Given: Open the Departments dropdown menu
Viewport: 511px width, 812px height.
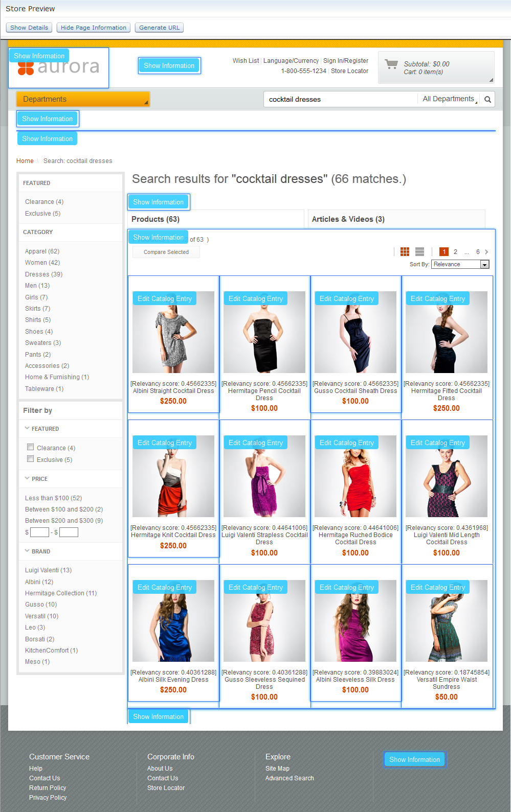Looking at the screenshot, I should coord(82,99).
